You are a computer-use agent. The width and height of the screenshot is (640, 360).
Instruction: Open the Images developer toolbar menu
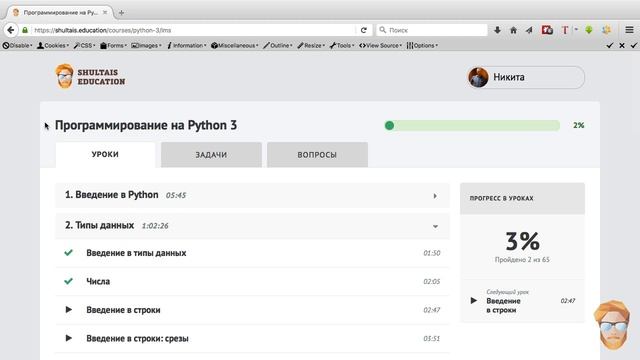(147, 45)
